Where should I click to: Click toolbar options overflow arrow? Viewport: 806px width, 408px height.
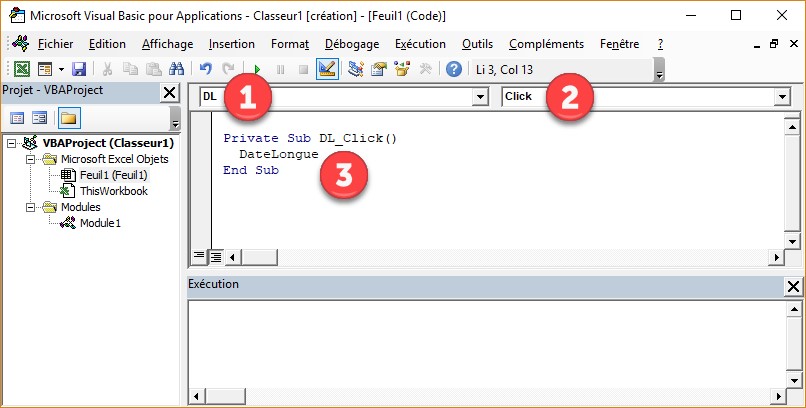[660, 70]
